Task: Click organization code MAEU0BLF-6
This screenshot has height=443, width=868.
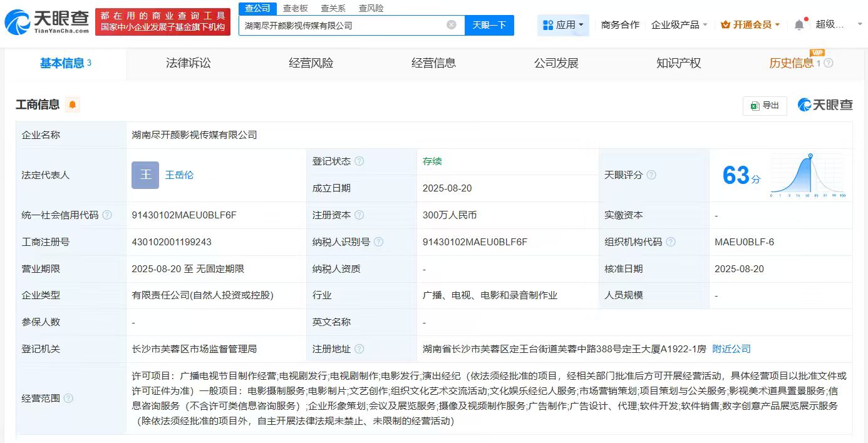Action: pos(744,242)
